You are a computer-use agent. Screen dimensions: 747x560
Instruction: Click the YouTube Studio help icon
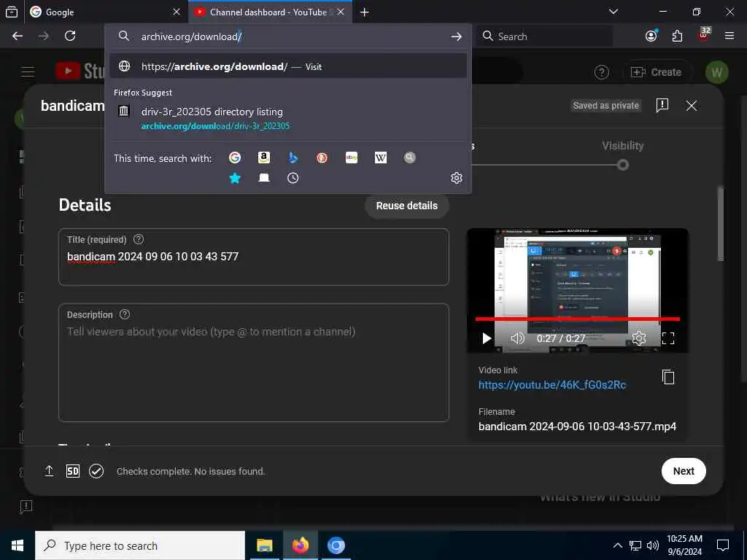pos(602,72)
